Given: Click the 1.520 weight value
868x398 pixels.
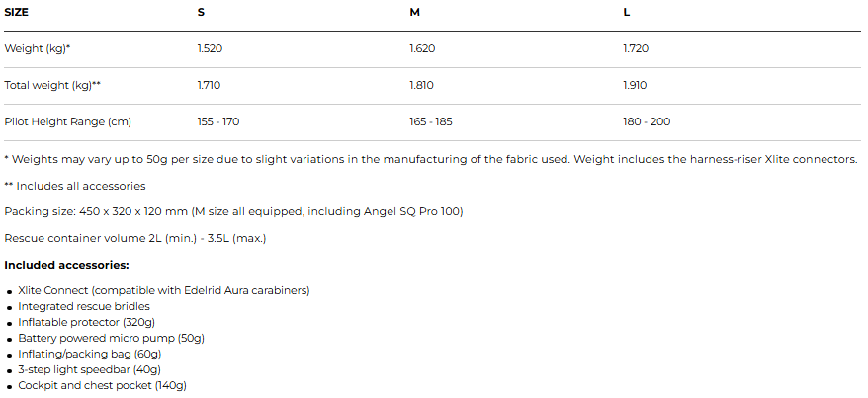Looking at the screenshot, I should 210,48.
